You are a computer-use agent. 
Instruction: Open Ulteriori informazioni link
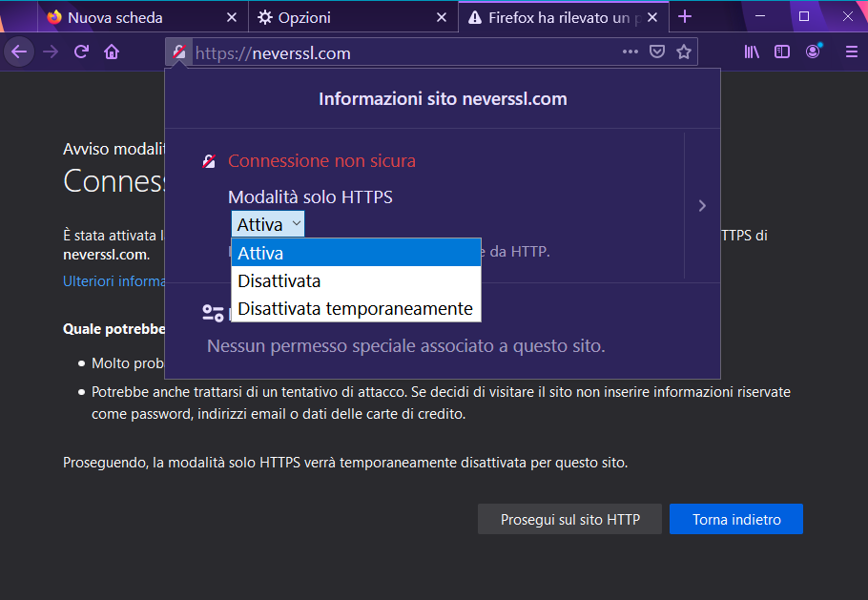coord(114,281)
